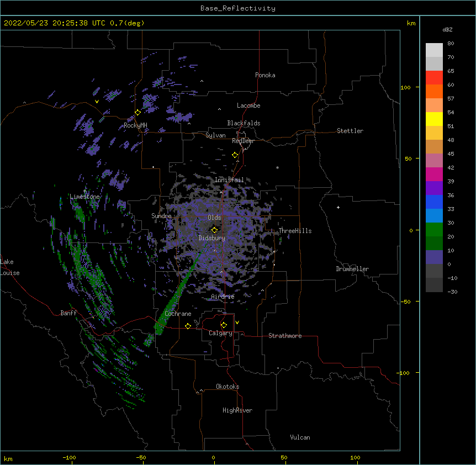Select the Airdrie label
The height and width of the screenshot is (465, 476).
tap(223, 297)
